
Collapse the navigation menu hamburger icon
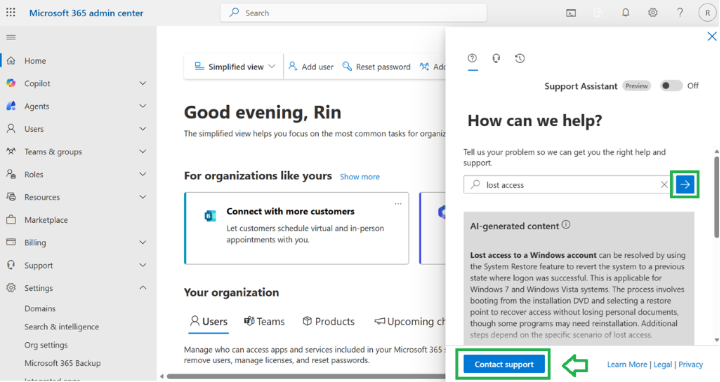click(x=11, y=37)
